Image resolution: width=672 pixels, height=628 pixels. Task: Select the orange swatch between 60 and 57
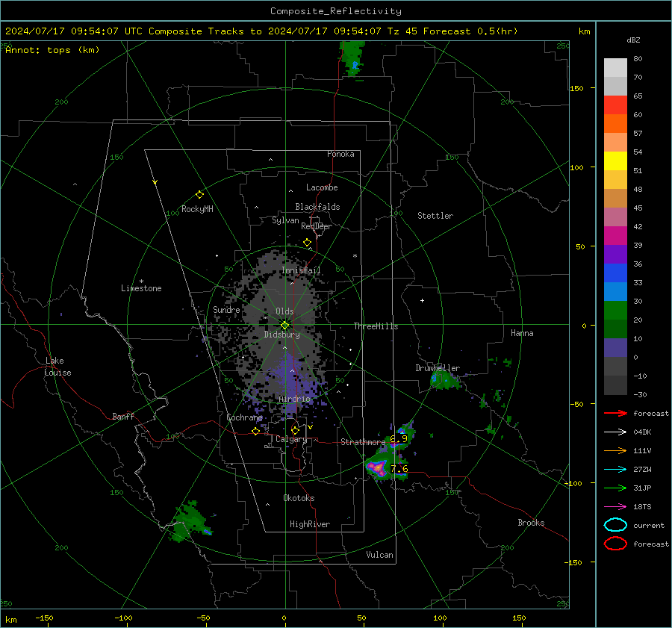pos(615,124)
